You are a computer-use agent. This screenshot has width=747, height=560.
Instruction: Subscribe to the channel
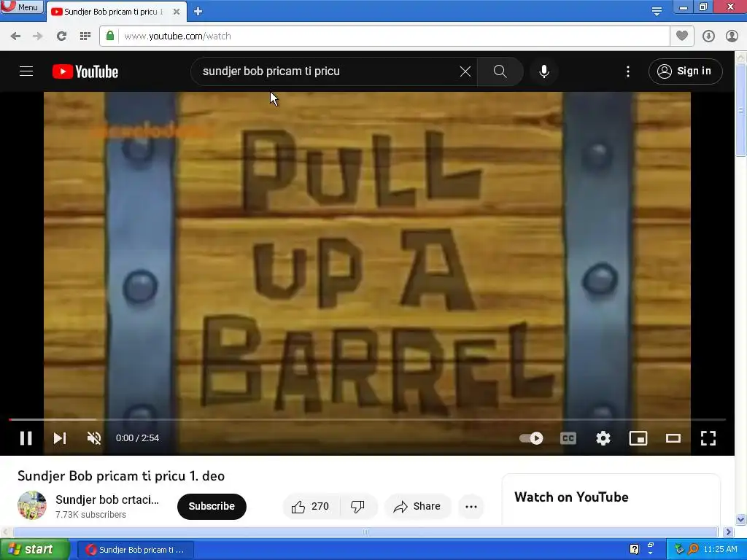pyautogui.click(x=212, y=506)
